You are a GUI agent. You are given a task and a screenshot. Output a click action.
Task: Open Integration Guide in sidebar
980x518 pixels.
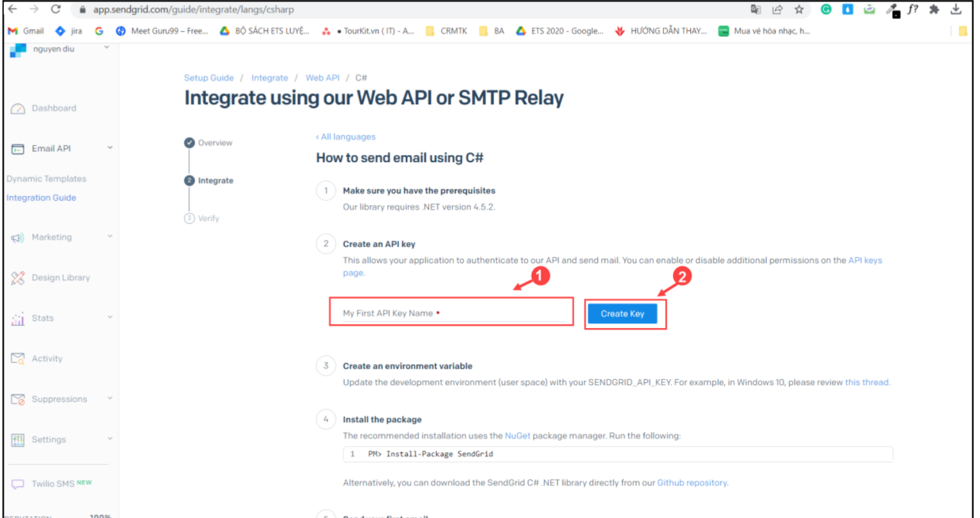click(41, 198)
